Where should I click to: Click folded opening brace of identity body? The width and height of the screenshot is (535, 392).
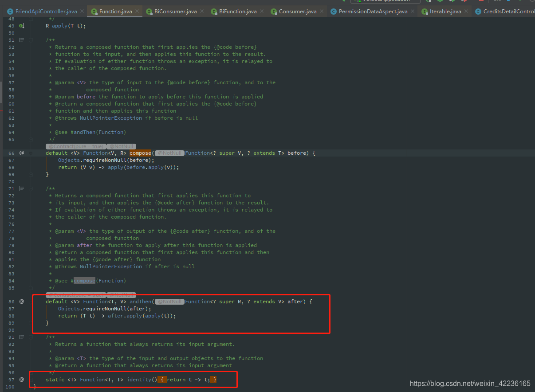163,380
